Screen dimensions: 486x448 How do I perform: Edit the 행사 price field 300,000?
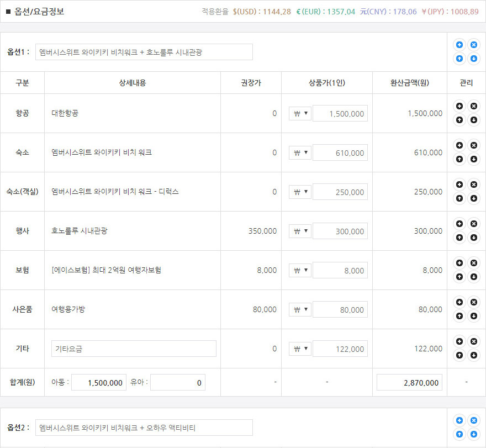click(340, 231)
